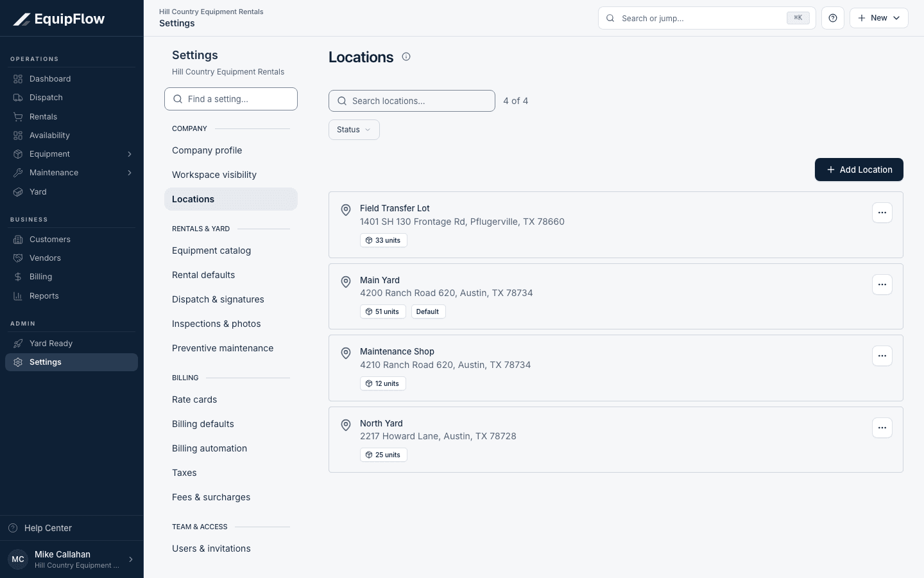This screenshot has width=924, height=578.
Task: Open the more options menu for North Yard
Action: coord(882,428)
